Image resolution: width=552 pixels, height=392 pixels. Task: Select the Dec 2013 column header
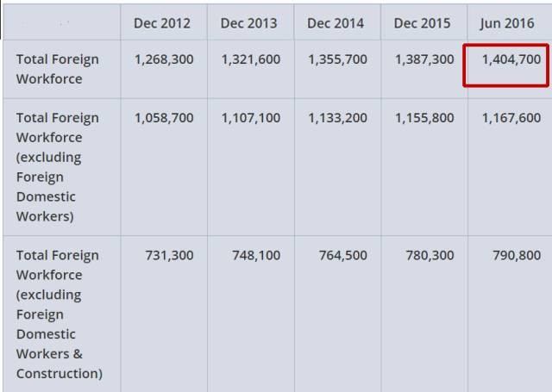click(x=250, y=23)
